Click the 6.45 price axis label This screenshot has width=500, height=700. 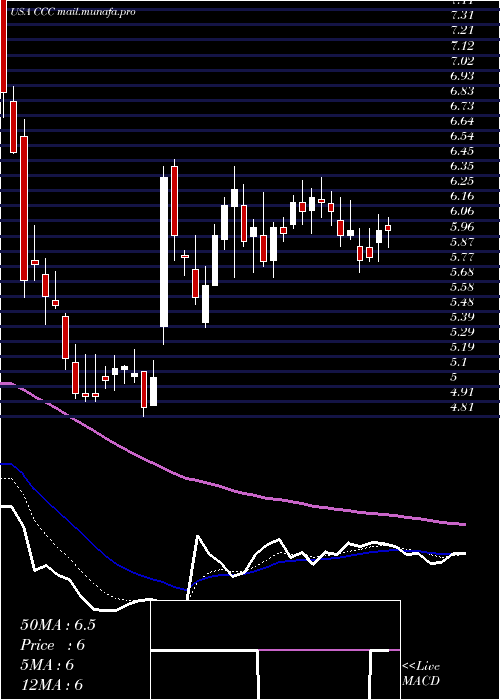point(462,151)
